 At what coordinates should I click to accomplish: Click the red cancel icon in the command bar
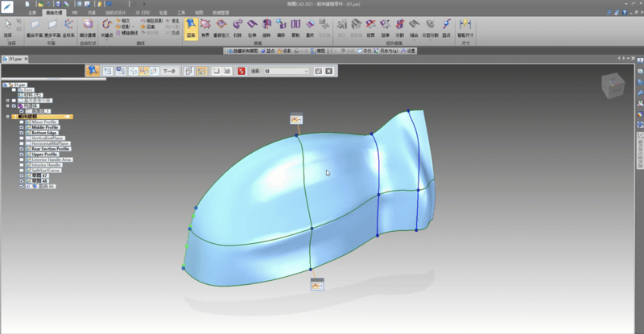(242, 71)
